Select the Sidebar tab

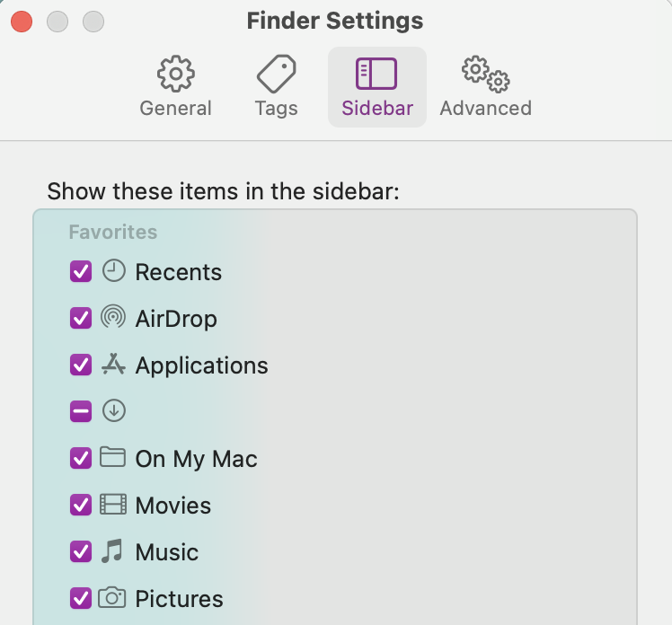click(377, 88)
